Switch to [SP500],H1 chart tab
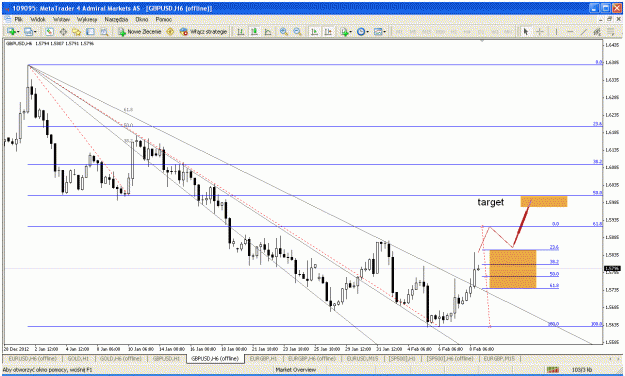 [x=403, y=359]
